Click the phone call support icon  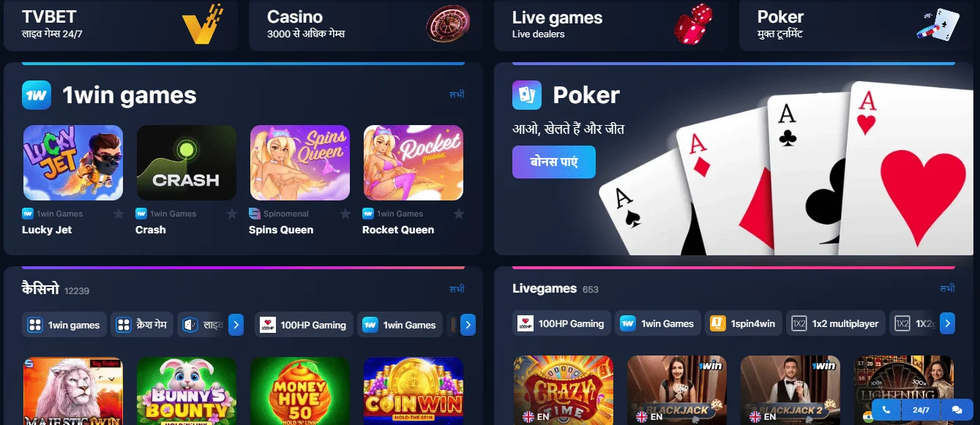coord(887,410)
